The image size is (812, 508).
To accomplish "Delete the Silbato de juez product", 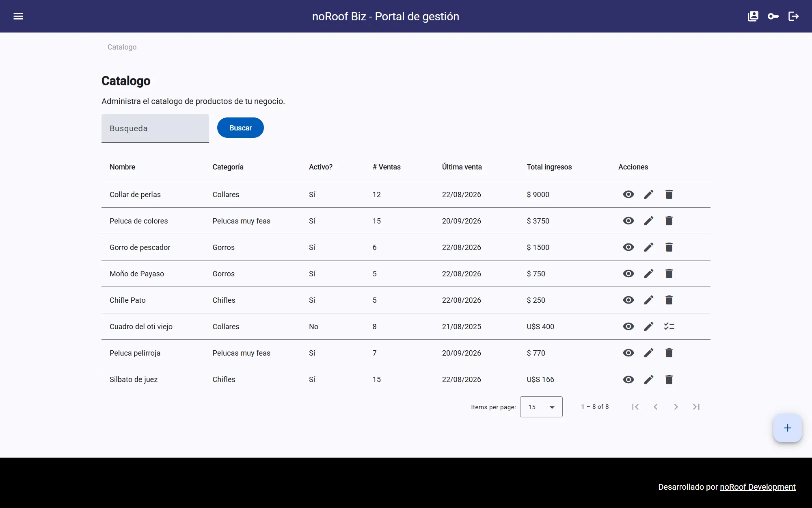I will pyautogui.click(x=669, y=380).
